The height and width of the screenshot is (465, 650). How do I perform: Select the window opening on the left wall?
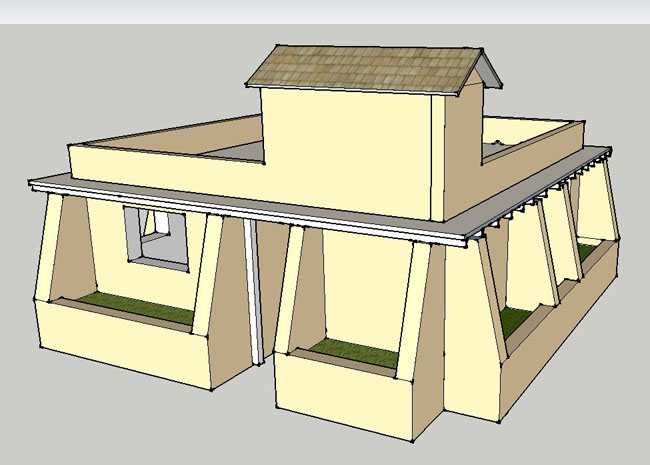pos(156,239)
